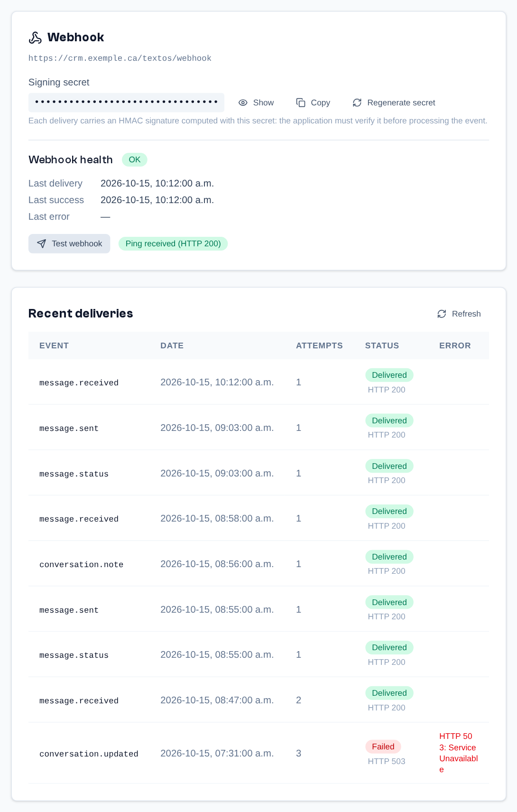This screenshot has height=812, width=517.
Task: Click the Regenerate secret circular arrows icon
Action: pos(357,103)
